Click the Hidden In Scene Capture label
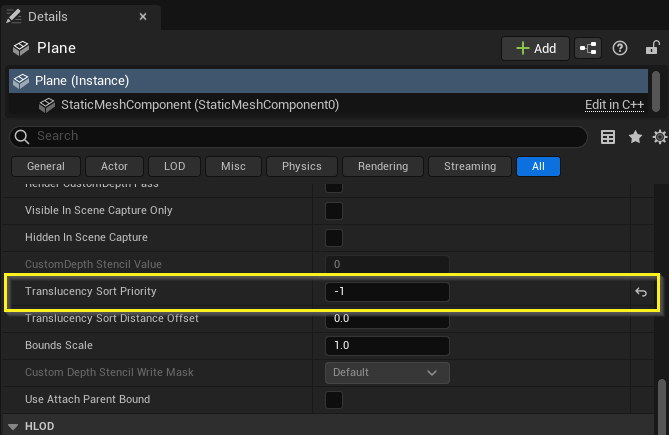669x435 pixels. point(86,237)
